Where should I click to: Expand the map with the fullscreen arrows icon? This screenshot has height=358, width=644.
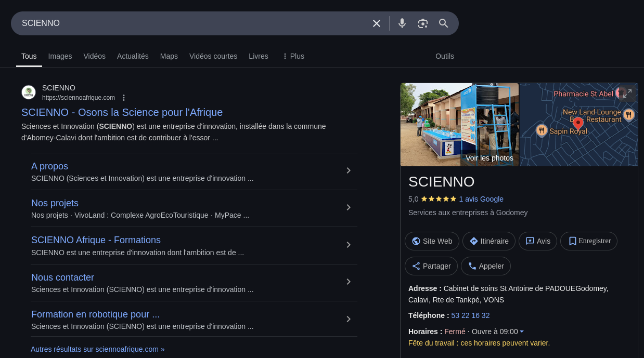627,93
